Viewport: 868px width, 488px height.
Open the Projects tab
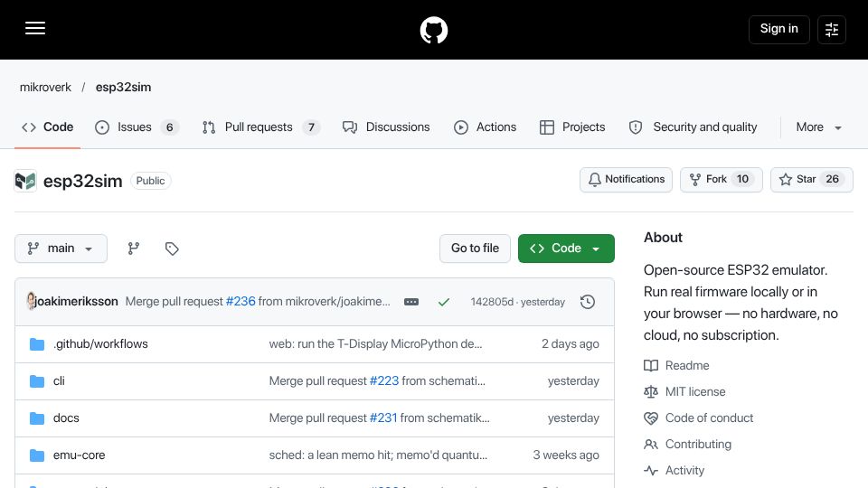coord(572,127)
